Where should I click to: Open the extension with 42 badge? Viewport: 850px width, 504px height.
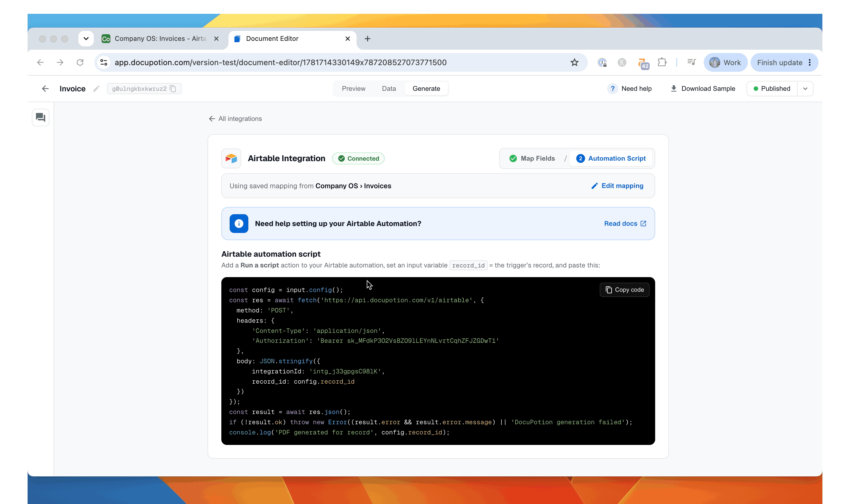643,63
